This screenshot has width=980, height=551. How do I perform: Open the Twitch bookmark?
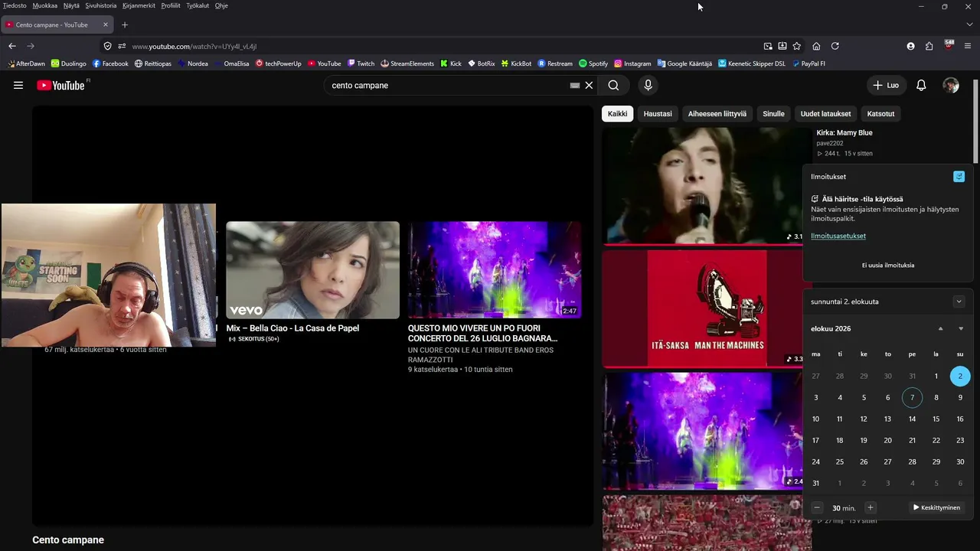(x=361, y=64)
